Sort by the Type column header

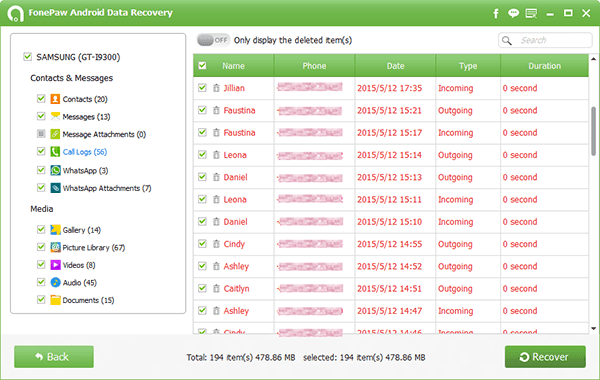468,66
